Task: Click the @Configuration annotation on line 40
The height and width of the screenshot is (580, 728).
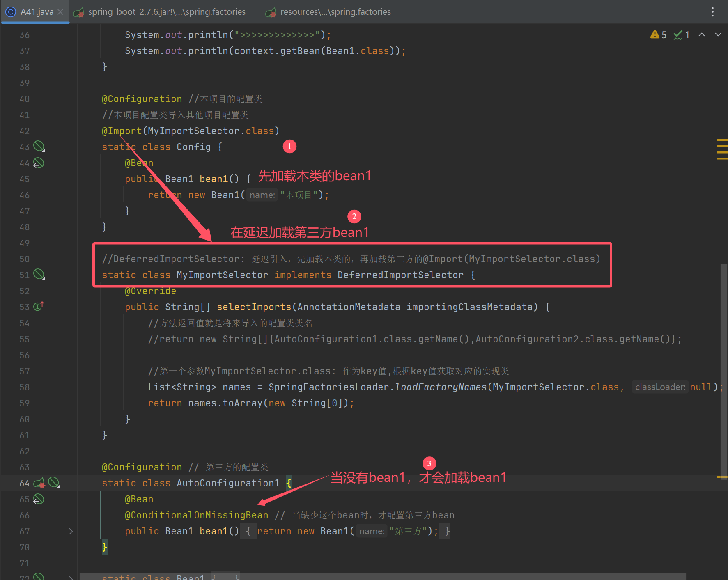Action: [142, 99]
